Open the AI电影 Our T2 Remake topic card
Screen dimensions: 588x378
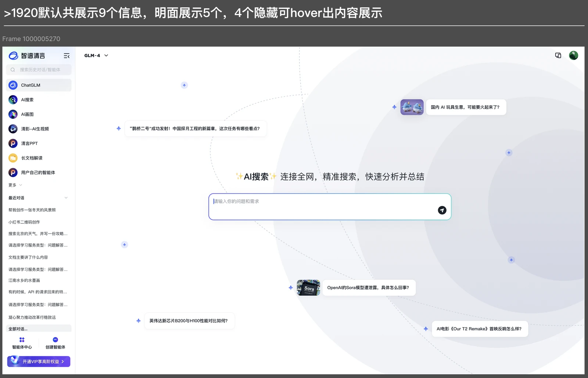pyautogui.click(x=479, y=329)
